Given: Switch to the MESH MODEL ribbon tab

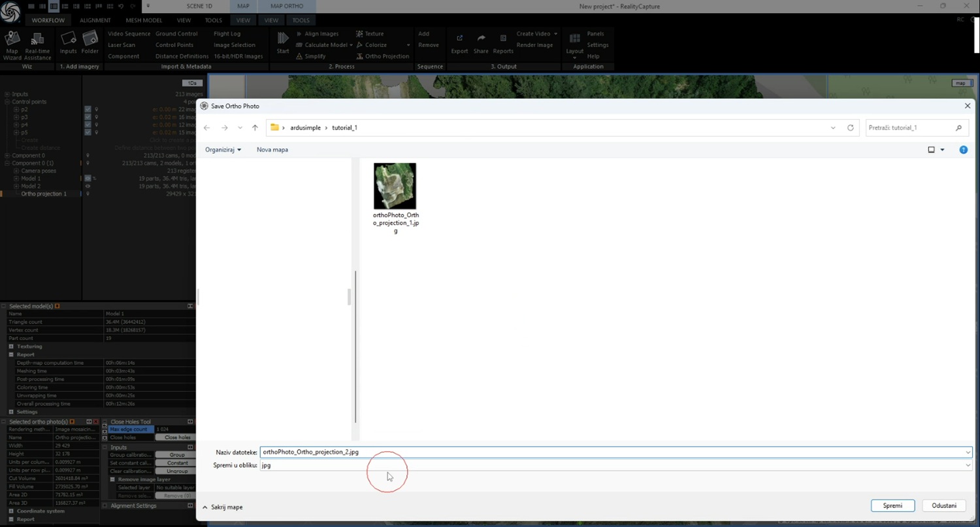Looking at the screenshot, I should 144,20.
